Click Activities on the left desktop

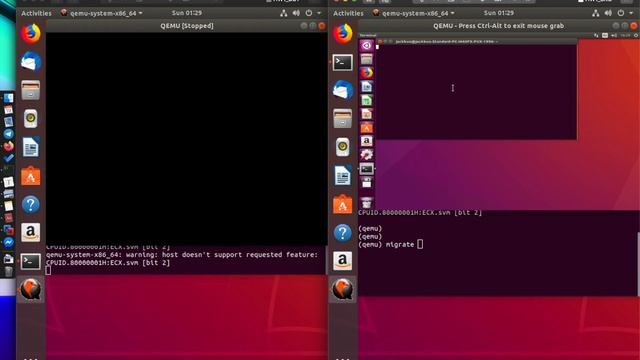36,13
